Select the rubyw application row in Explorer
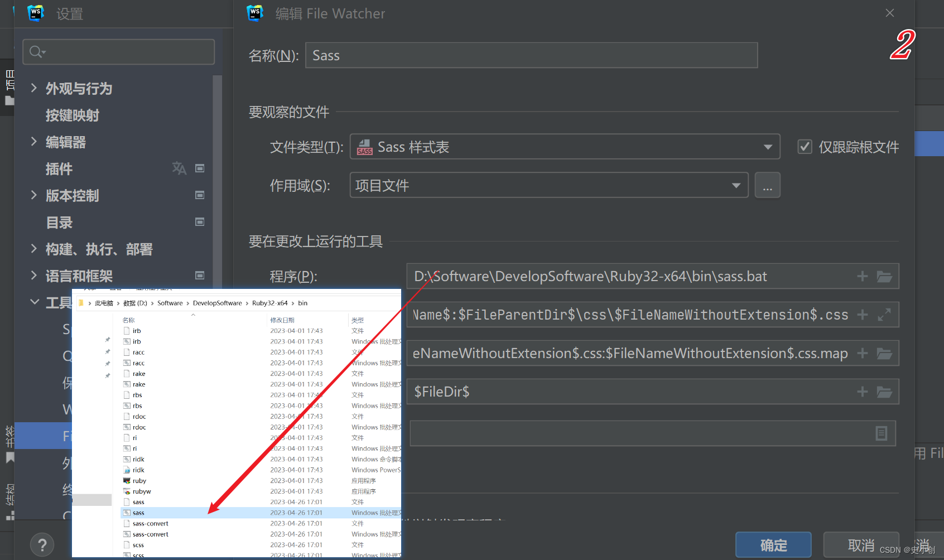This screenshot has height=560, width=944. click(x=261, y=491)
